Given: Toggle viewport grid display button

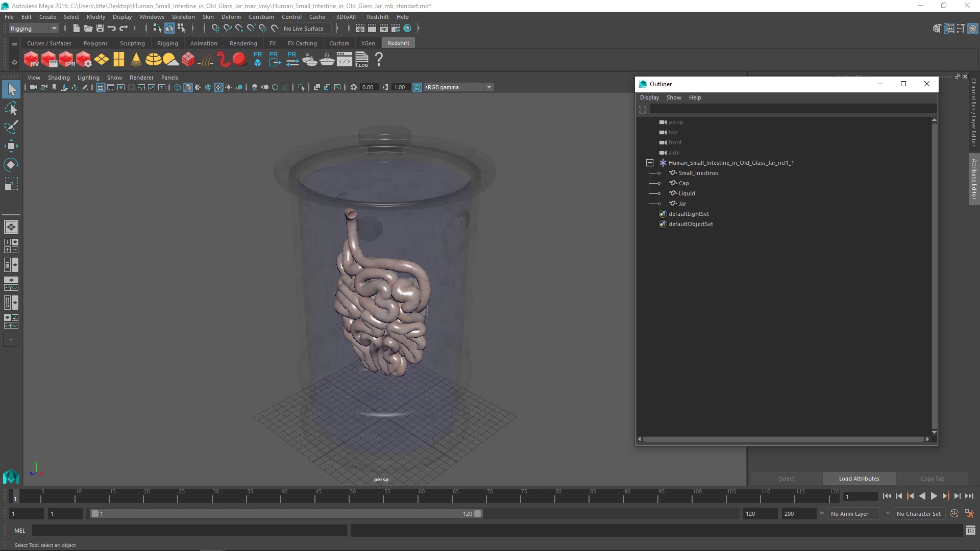Looking at the screenshot, I should click(101, 87).
